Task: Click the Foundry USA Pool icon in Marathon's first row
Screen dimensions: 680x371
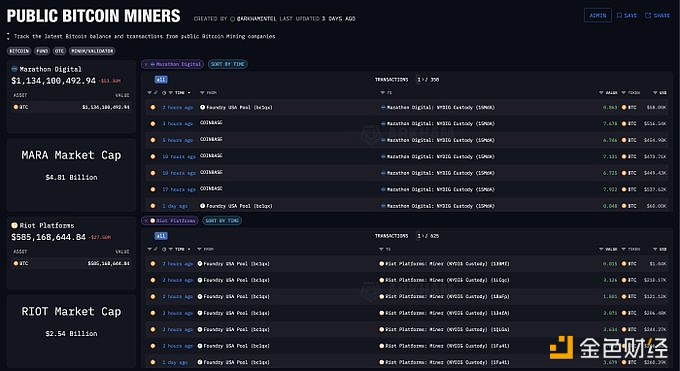Action: [x=203, y=107]
